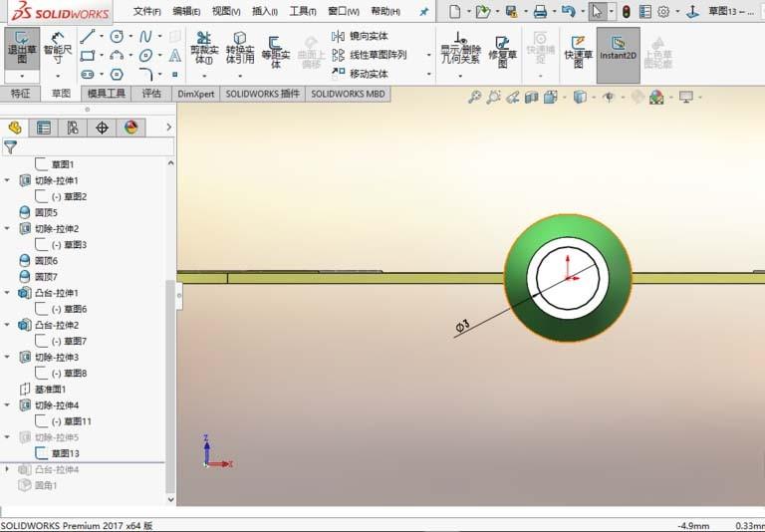Select the Ellipse sketch tool
Image resolution: width=765 pixels, height=532 pixels.
pos(145,55)
